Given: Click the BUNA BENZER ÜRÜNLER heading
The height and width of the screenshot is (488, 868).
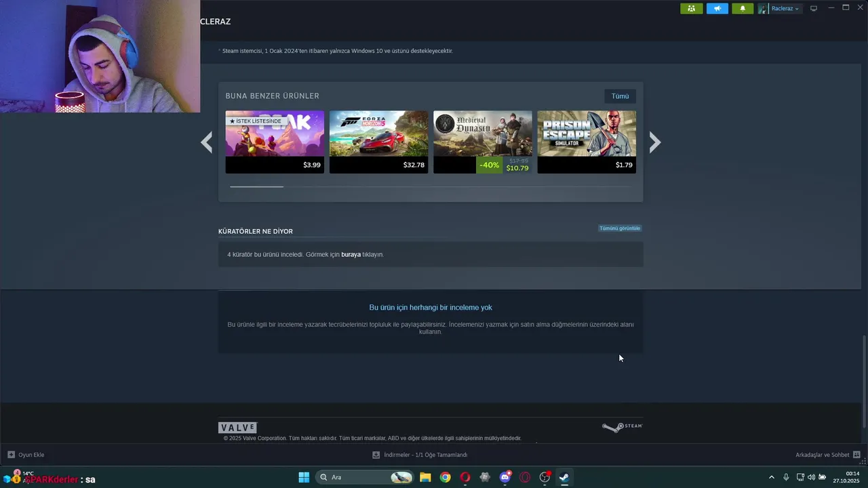Looking at the screenshot, I should [x=273, y=96].
